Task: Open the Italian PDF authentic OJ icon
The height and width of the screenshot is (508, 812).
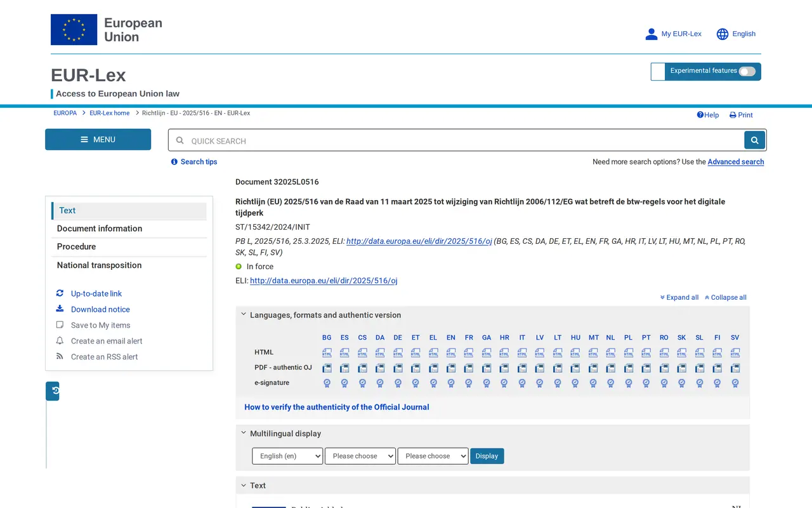Action: point(522,368)
